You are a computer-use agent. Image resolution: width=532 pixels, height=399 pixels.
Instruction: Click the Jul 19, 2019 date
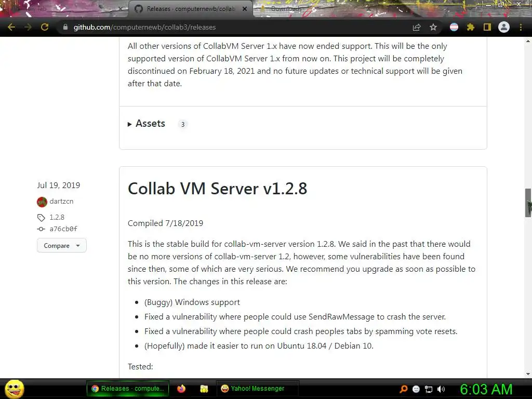pyautogui.click(x=59, y=185)
